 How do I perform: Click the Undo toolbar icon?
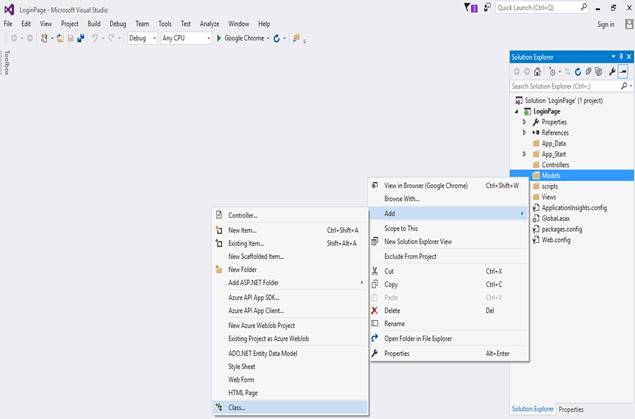95,38
